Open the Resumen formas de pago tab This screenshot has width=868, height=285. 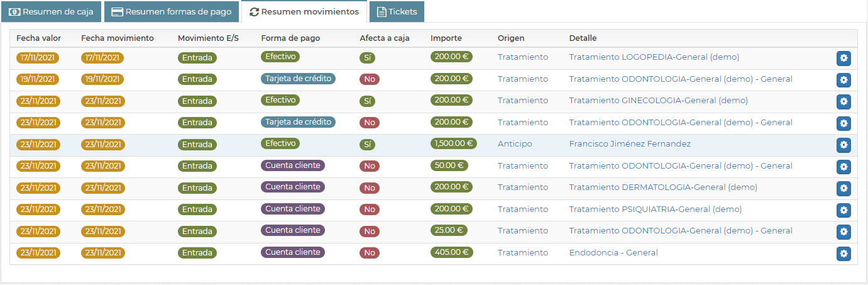172,12
